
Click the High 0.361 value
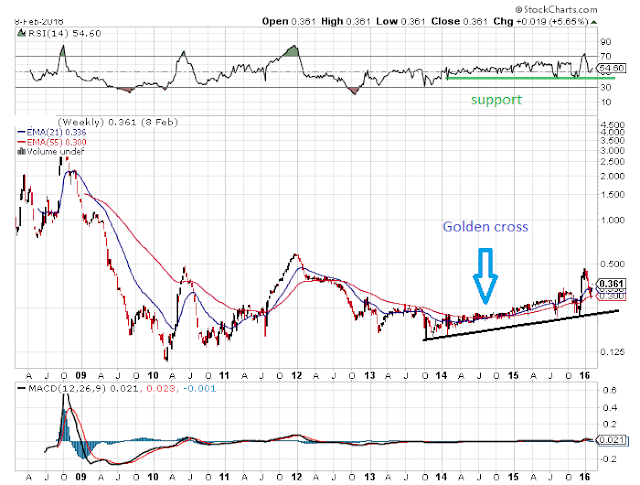346,21
